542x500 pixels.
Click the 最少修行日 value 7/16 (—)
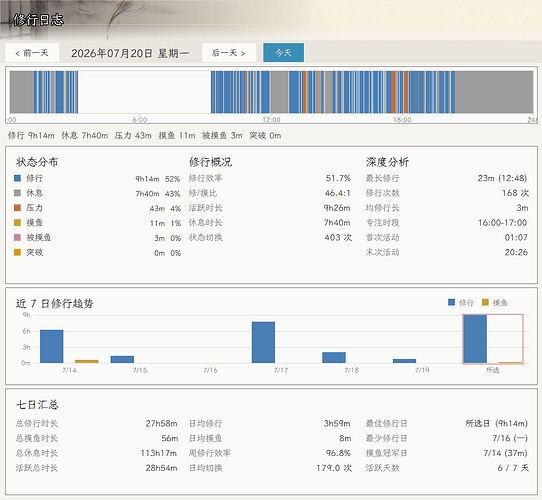(510, 438)
